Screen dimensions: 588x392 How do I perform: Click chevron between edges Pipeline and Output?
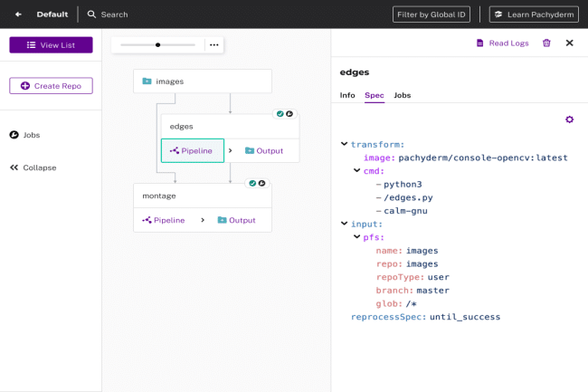click(231, 151)
